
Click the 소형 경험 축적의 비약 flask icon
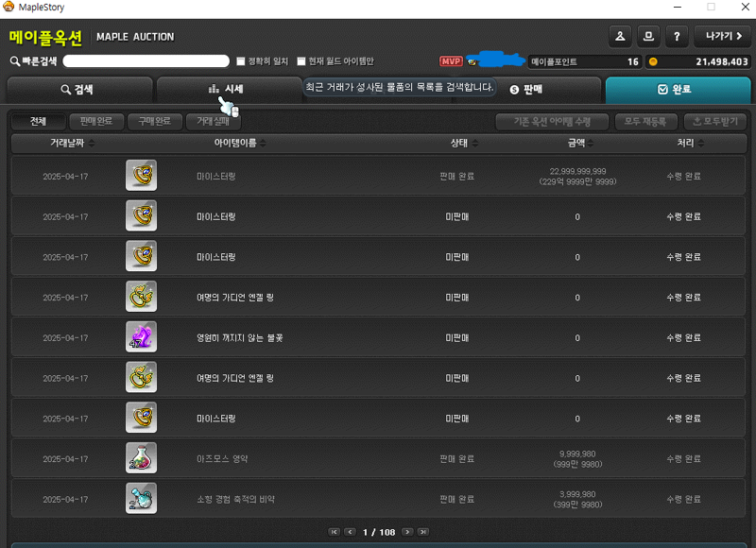click(x=141, y=498)
